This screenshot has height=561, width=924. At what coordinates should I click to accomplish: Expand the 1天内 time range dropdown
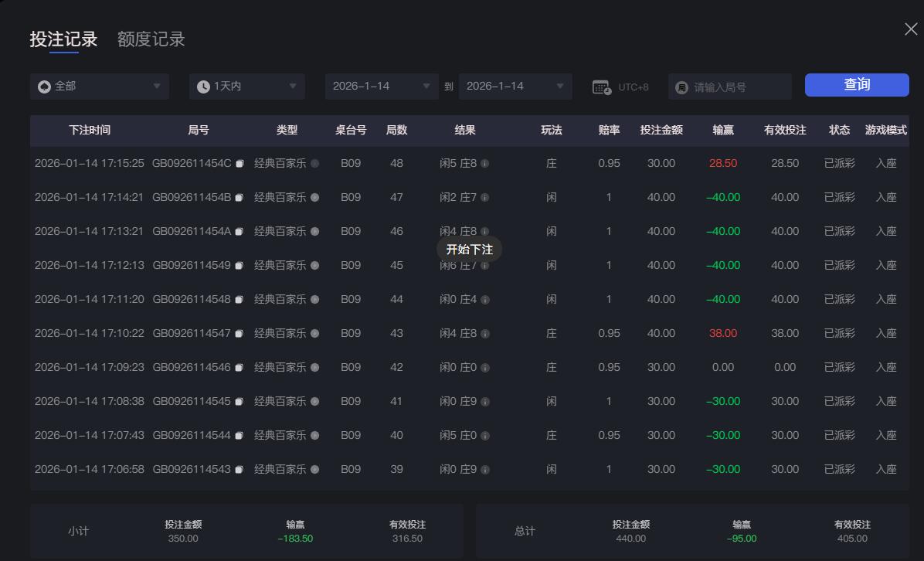[246, 87]
